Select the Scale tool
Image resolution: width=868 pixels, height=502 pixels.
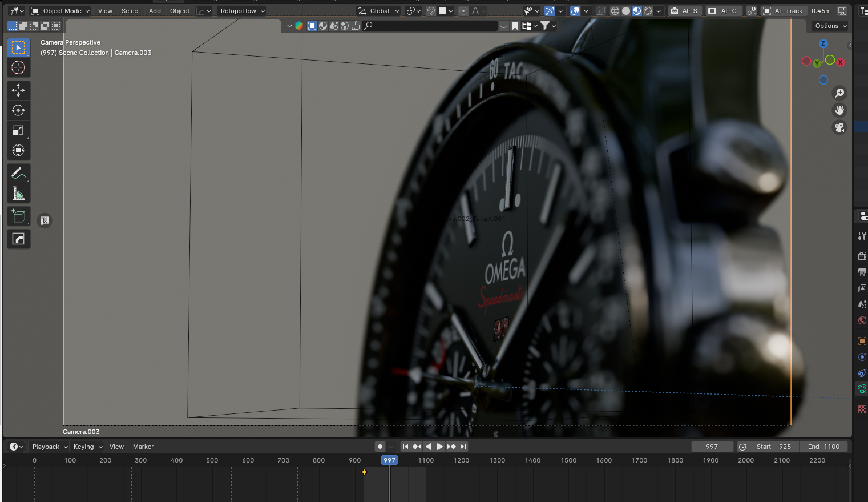point(18,131)
